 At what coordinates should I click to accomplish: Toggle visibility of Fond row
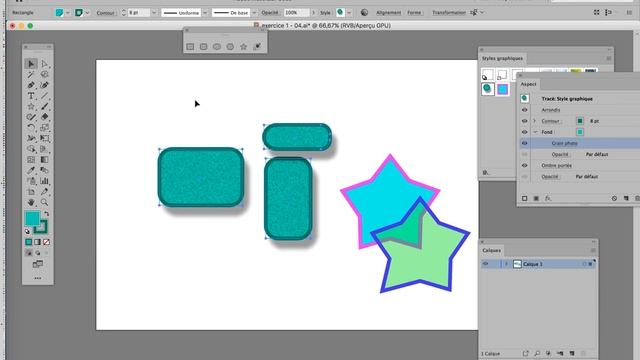524,132
